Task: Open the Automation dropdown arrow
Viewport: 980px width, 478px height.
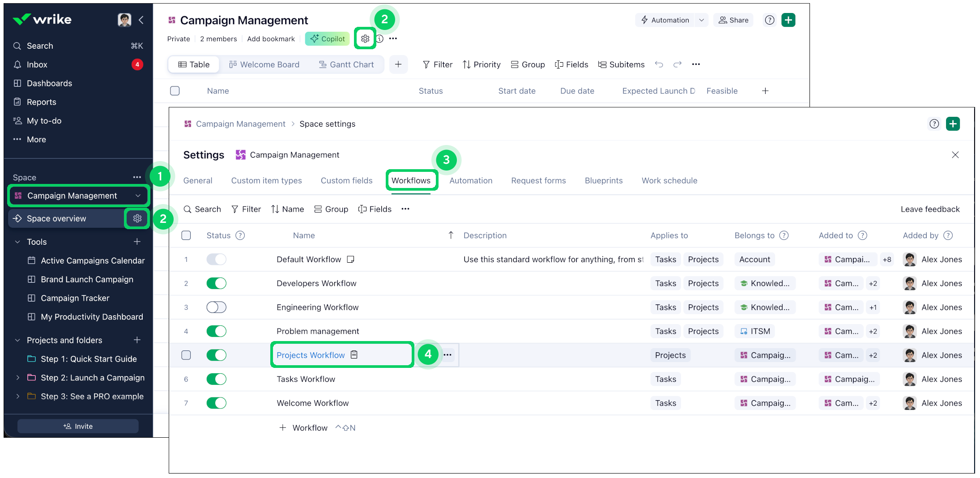Action: coord(701,20)
